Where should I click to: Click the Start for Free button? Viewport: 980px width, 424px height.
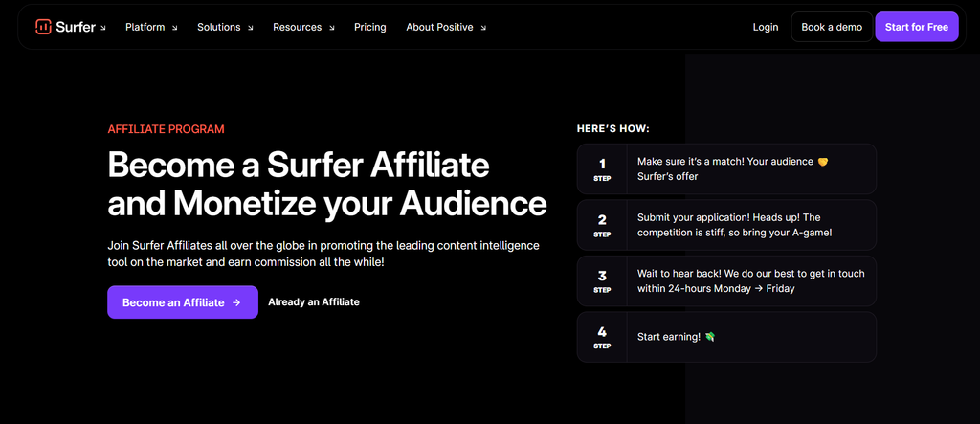[x=917, y=27]
